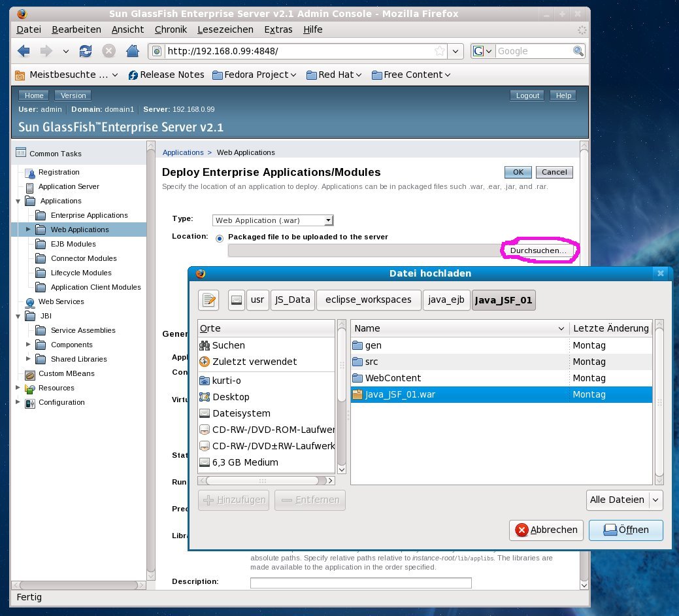
Task: Click the bookmark star in address bar
Action: pyautogui.click(x=440, y=51)
